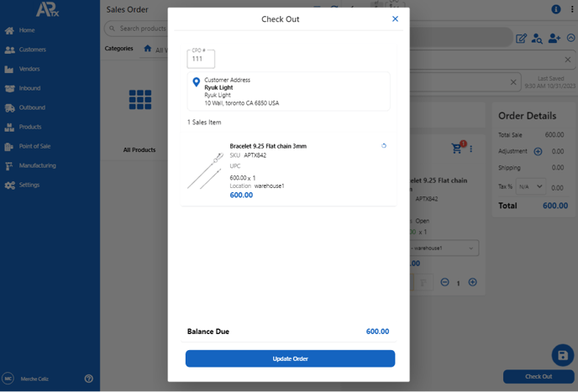This screenshot has height=392, width=578.
Task: Click the search customer icon
Action: pos(537,38)
